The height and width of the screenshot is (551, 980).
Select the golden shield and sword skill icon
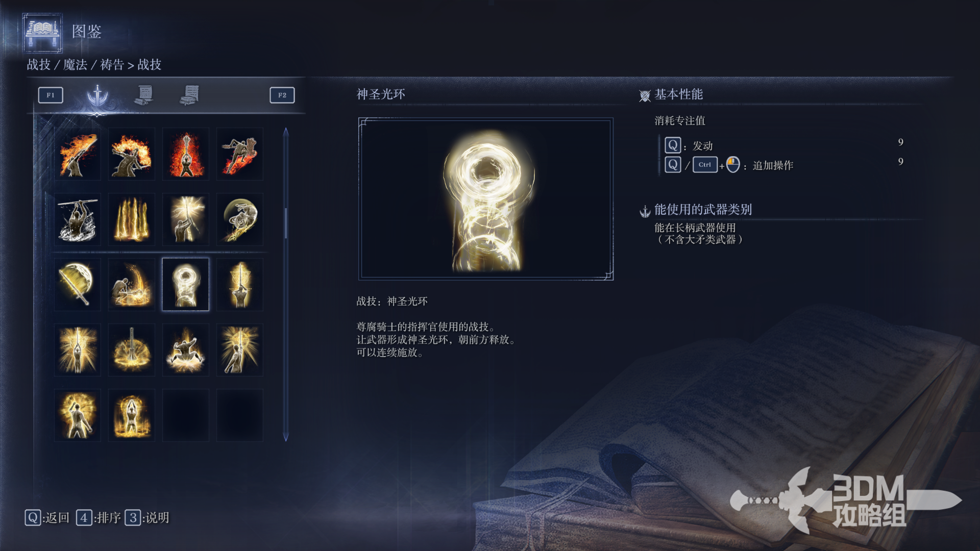[78, 285]
